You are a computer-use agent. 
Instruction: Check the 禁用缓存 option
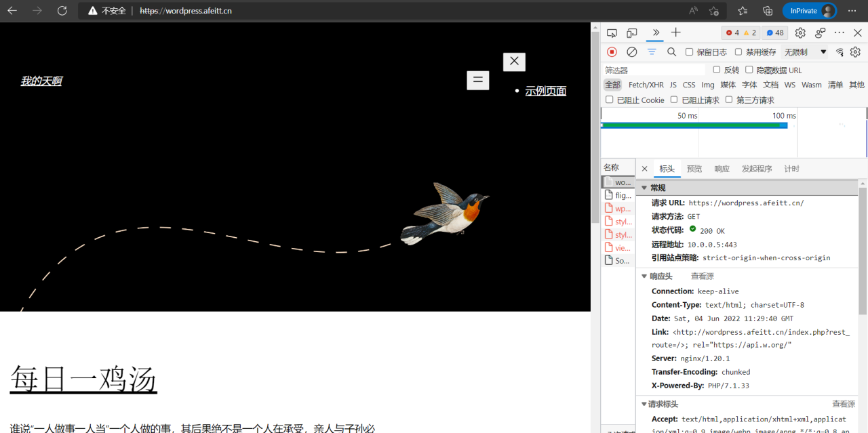(738, 52)
